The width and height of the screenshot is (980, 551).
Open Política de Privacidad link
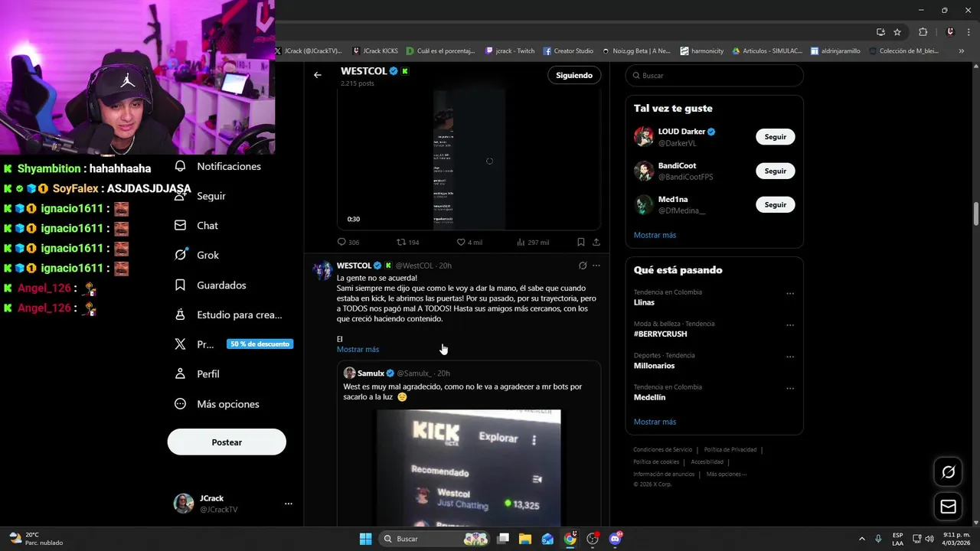(x=730, y=450)
